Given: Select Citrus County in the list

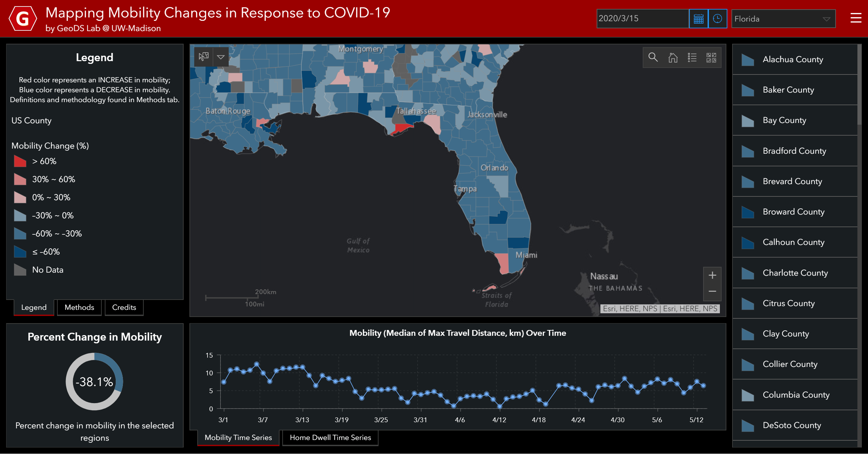Looking at the screenshot, I should click(x=795, y=303).
